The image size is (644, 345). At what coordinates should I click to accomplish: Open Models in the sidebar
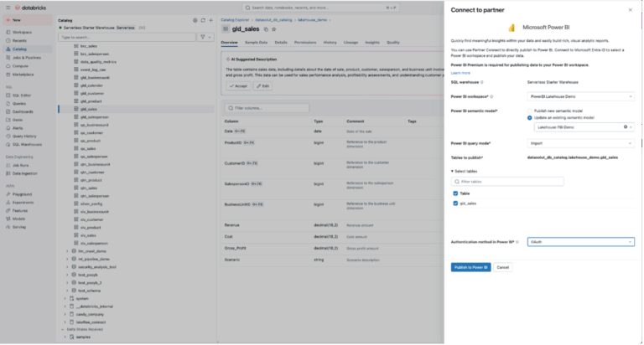18,219
